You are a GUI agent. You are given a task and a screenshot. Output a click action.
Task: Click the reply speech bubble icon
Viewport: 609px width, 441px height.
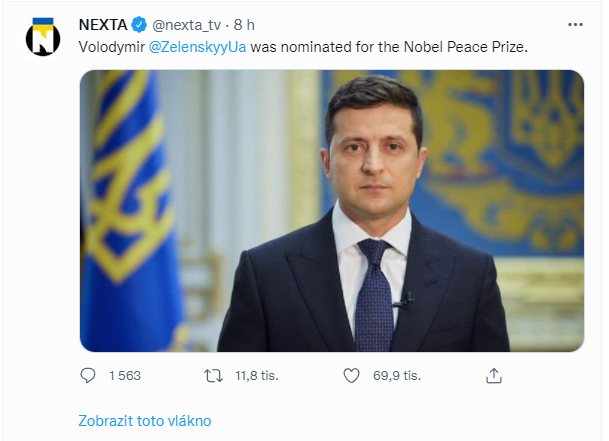(88, 376)
